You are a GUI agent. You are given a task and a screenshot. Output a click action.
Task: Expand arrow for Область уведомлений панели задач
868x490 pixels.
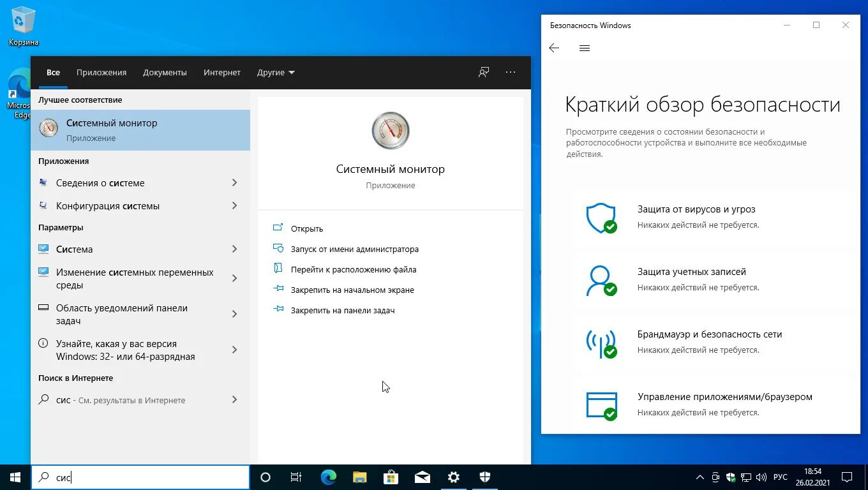tap(234, 315)
